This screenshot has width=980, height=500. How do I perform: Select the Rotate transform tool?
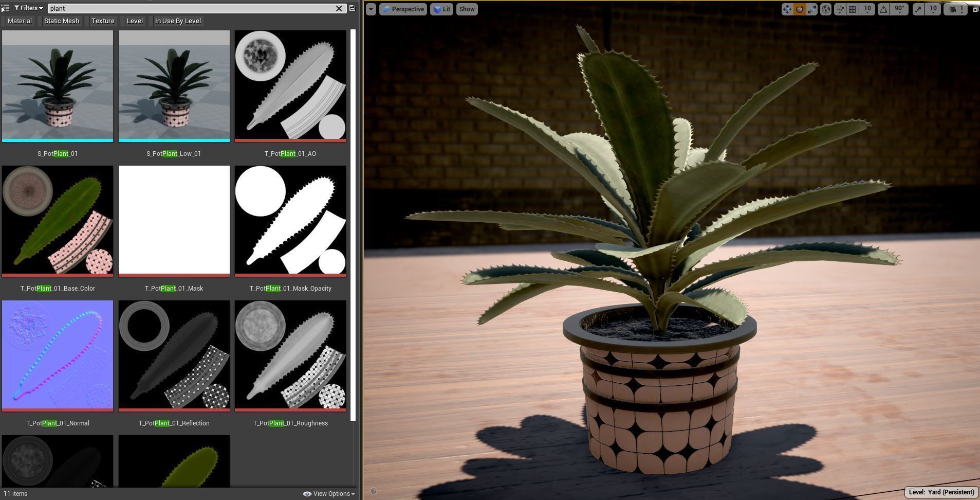800,9
